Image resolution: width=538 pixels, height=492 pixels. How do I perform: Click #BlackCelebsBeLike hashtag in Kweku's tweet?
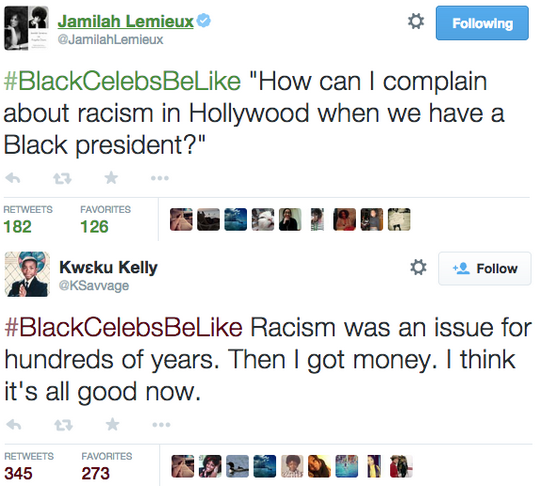tap(124, 328)
